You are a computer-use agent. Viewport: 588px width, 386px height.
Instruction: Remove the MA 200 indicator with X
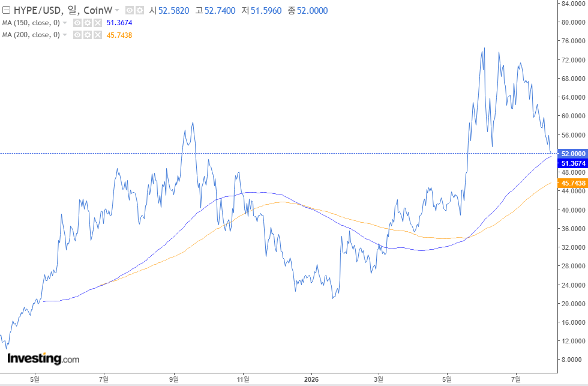pyautogui.click(x=97, y=35)
